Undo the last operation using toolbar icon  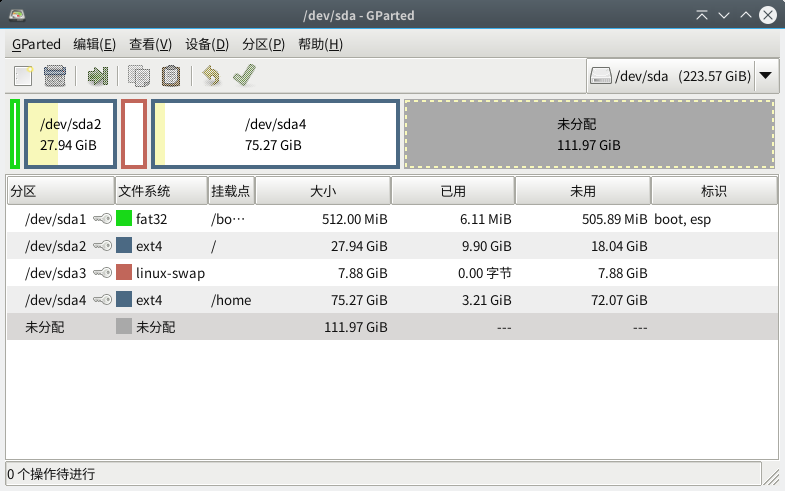point(211,76)
